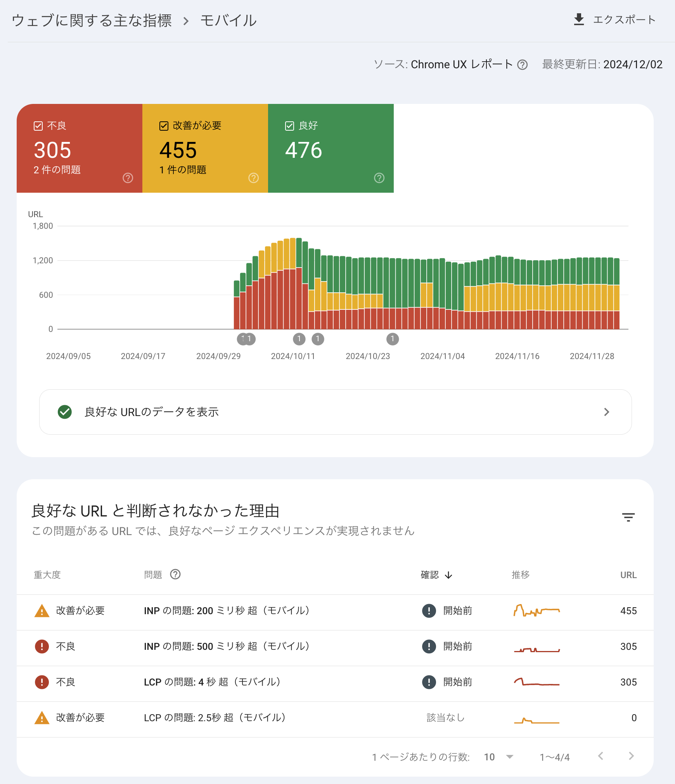
Task: Click help icon in the yellow 改善が必要 card
Action: coord(254,178)
